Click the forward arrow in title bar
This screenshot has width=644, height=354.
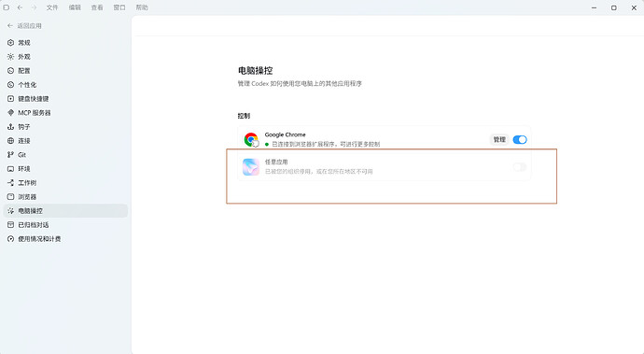pyautogui.click(x=35, y=7)
